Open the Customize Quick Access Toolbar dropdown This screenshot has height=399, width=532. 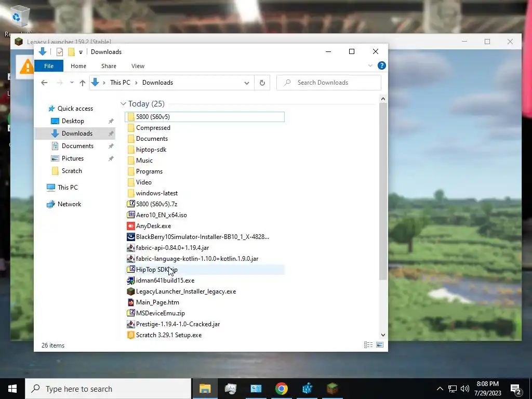pos(81,52)
